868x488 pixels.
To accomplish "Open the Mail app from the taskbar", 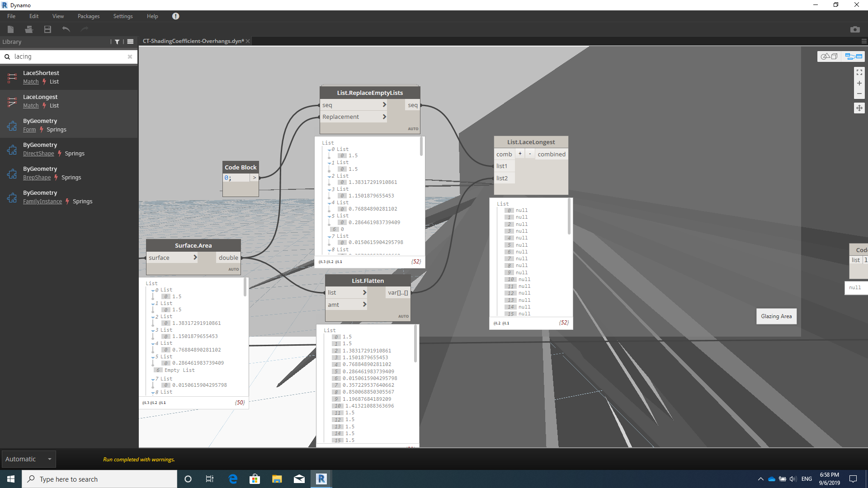I will [299, 479].
